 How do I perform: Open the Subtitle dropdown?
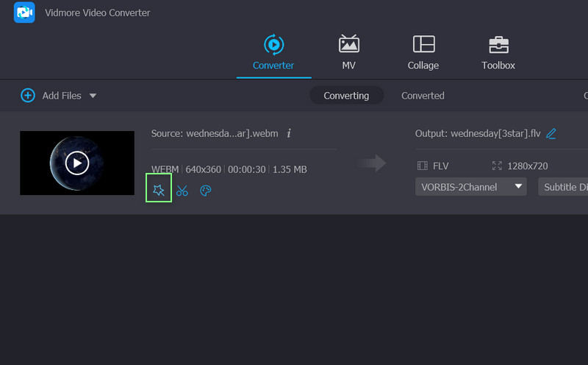click(564, 187)
